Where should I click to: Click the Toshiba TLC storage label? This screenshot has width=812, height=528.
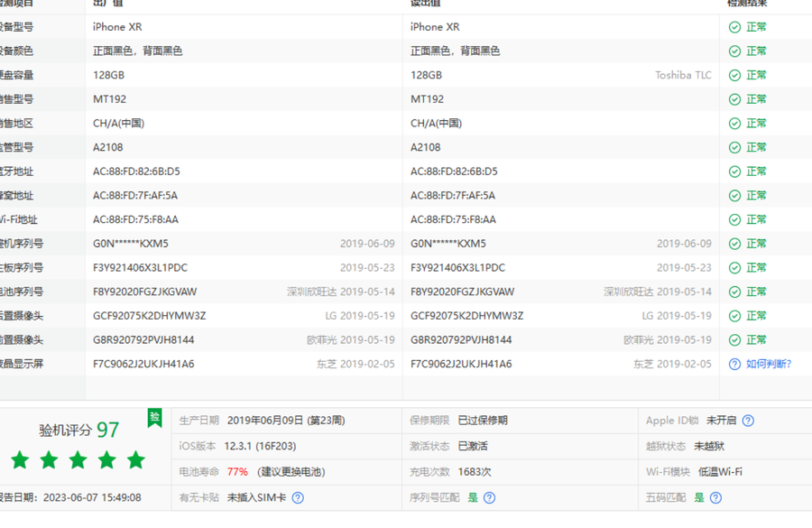point(683,75)
